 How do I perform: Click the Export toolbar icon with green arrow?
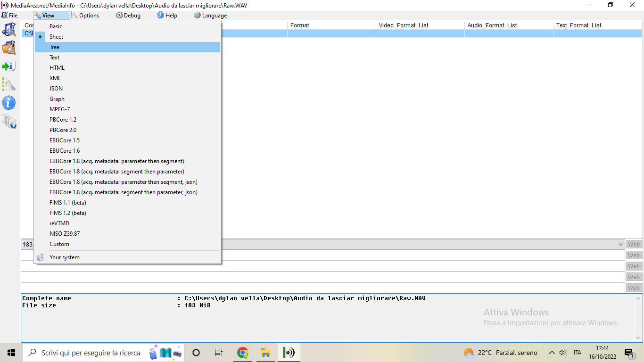9,66
